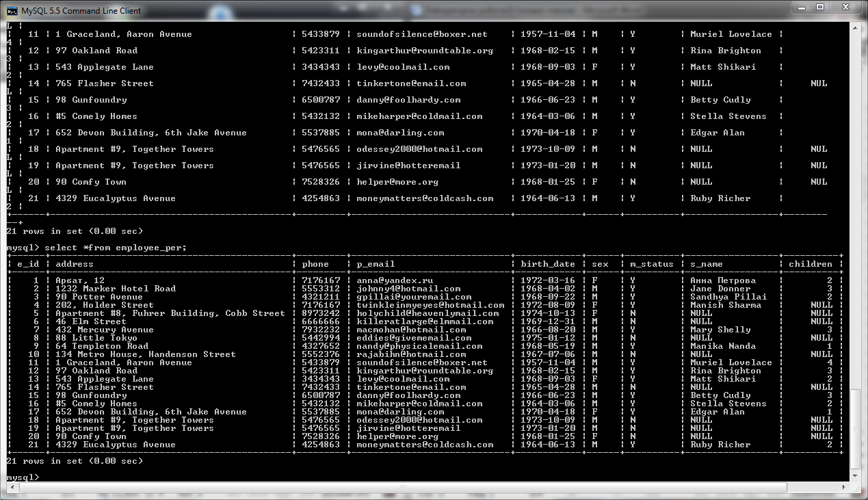Click the spouse name 'Анна Петрова'
This screenshot has width=868, height=500.
723,280
